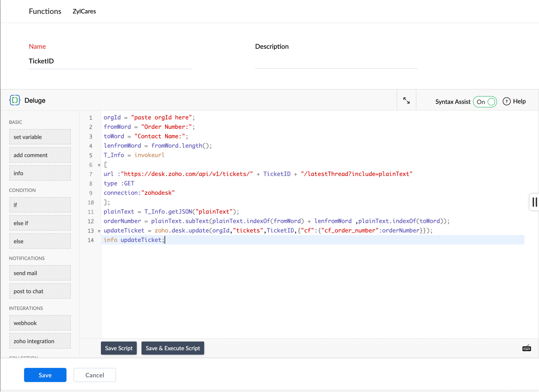This screenshot has width=539, height=392.
Task: Click the lenfromWord assignment line
Action: click(x=158, y=146)
